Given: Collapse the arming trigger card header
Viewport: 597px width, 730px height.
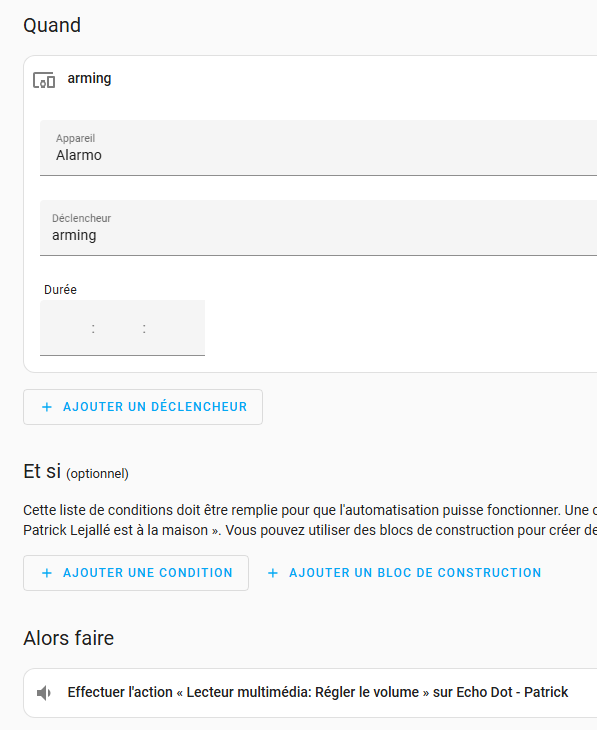Looking at the screenshot, I should click(x=310, y=79).
